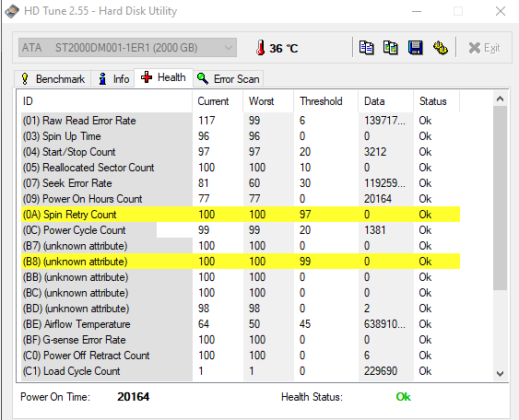Switch to the Benchmark tab
Image resolution: width=519 pixels, height=420 pixels.
[x=53, y=79]
